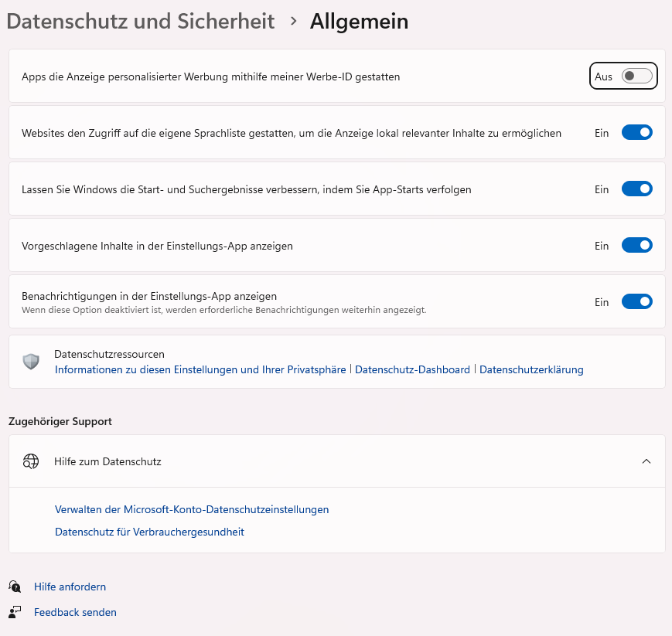Open the Datenschutz-Dashboard link
Viewport: 672px width, 636px height.
pyautogui.click(x=412, y=369)
